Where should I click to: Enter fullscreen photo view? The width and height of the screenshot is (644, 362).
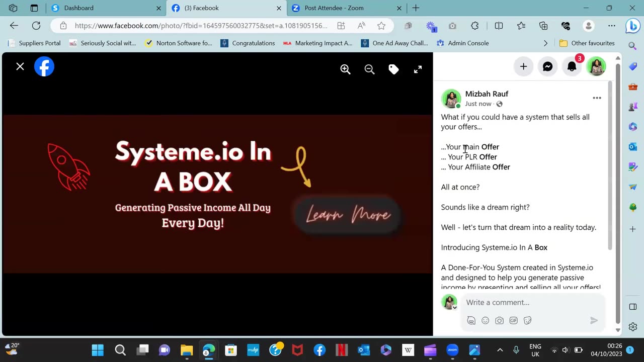(418, 69)
